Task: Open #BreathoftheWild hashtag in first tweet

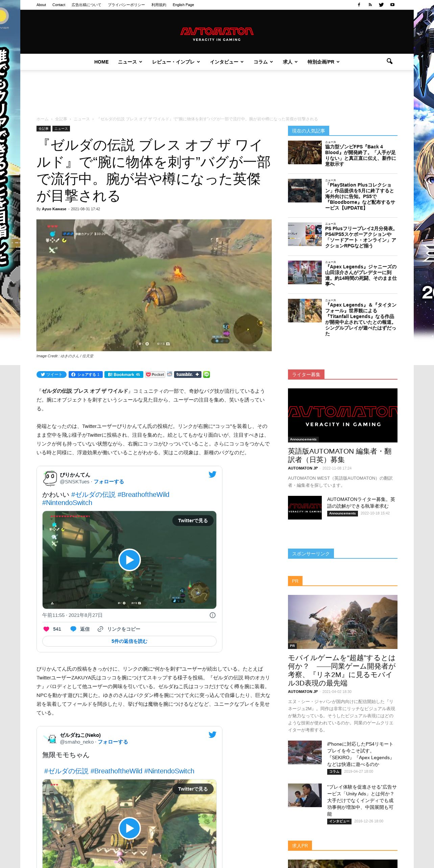Action: coord(143,495)
